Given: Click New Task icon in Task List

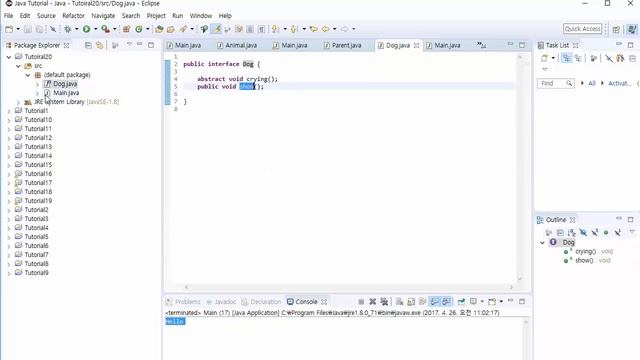Looking at the screenshot, I should [x=544, y=58].
